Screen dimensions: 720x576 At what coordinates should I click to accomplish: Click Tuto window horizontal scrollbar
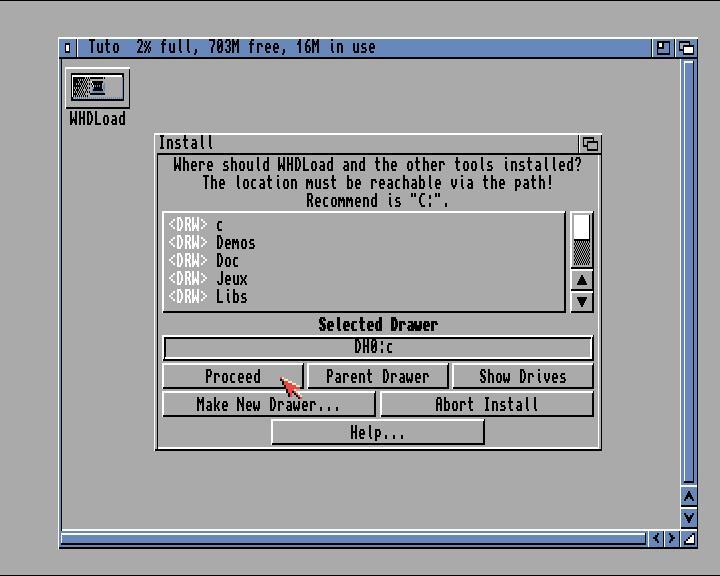point(354,538)
